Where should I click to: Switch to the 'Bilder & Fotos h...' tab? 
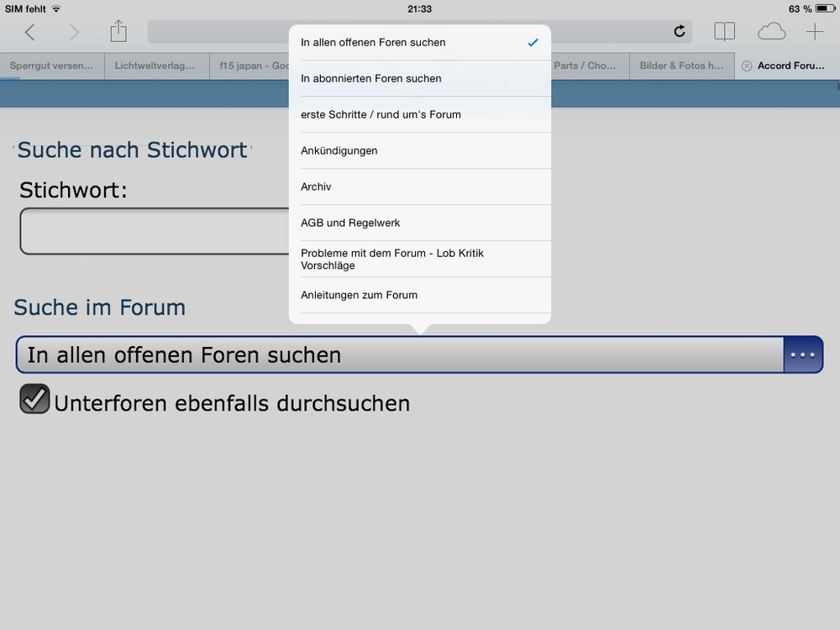click(x=681, y=66)
